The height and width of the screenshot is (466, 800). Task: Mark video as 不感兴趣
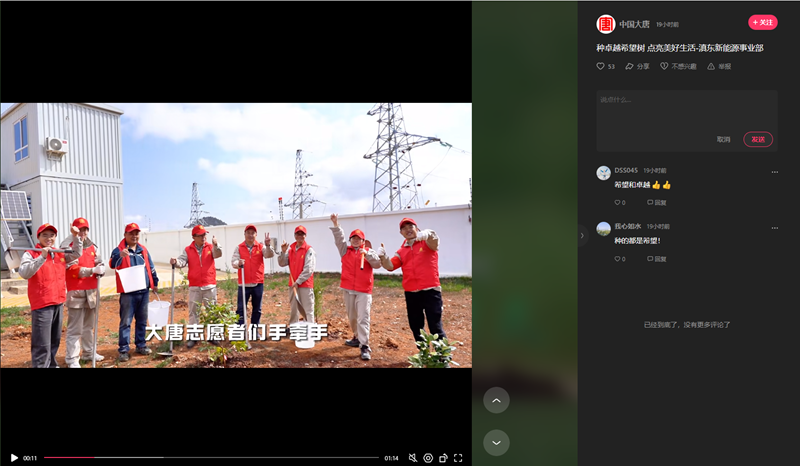pos(678,66)
